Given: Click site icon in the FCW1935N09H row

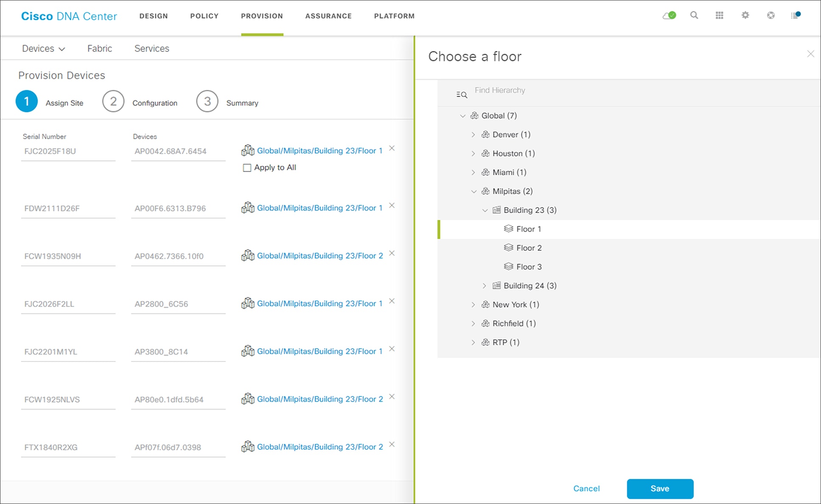Looking at the screenshot, I should pos(248,255).
